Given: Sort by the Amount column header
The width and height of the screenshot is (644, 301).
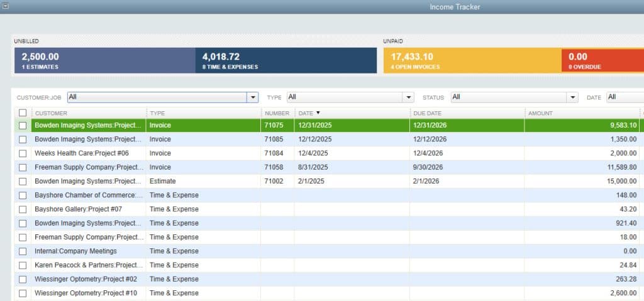Looking at the screenshot, I should (582, 113).
